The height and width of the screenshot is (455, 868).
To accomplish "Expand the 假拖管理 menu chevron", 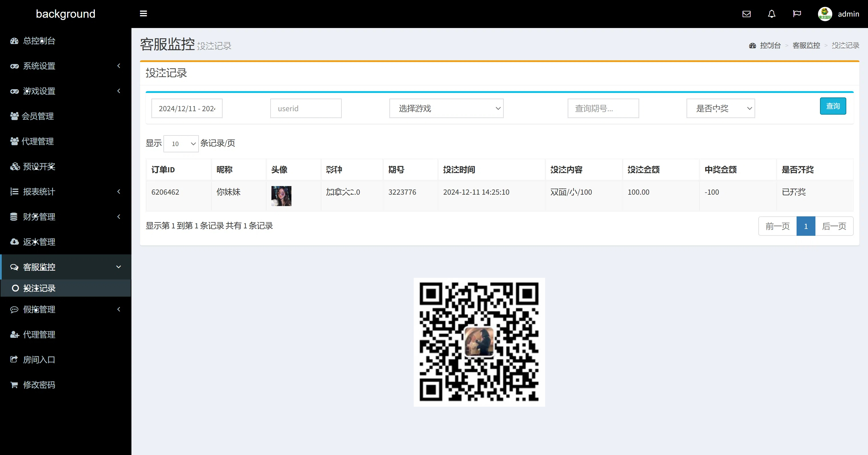I will [x=119, y=310].
